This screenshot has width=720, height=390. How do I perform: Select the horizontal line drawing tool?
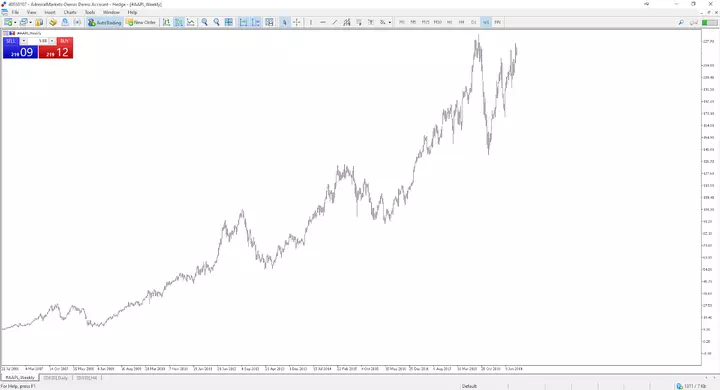323,22
